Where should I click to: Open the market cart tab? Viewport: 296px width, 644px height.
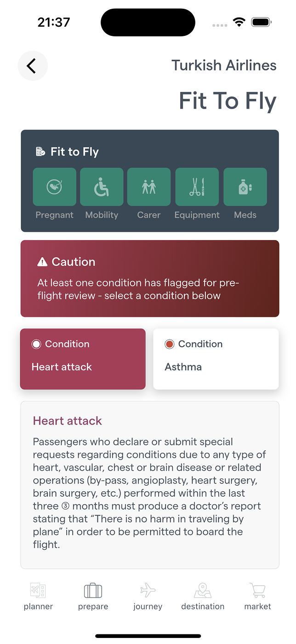pos(257,596)
